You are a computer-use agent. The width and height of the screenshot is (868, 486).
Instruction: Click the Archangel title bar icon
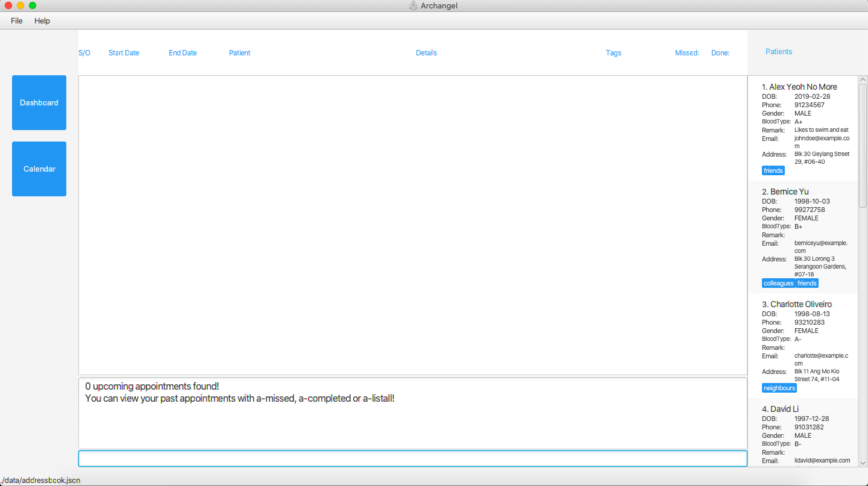tap(414, 6)
